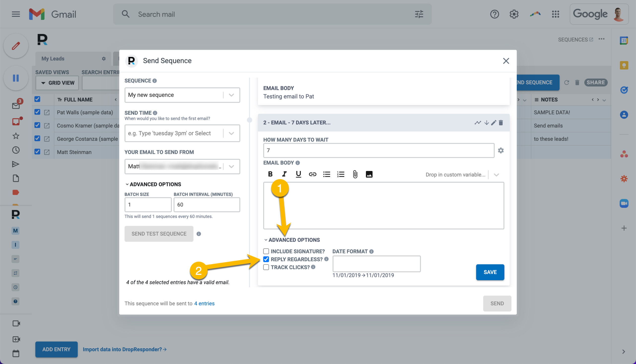The image size is (636, 364).
Task: Uncheck Cosmo Kramer row checkbox
Action: (37, 125)
